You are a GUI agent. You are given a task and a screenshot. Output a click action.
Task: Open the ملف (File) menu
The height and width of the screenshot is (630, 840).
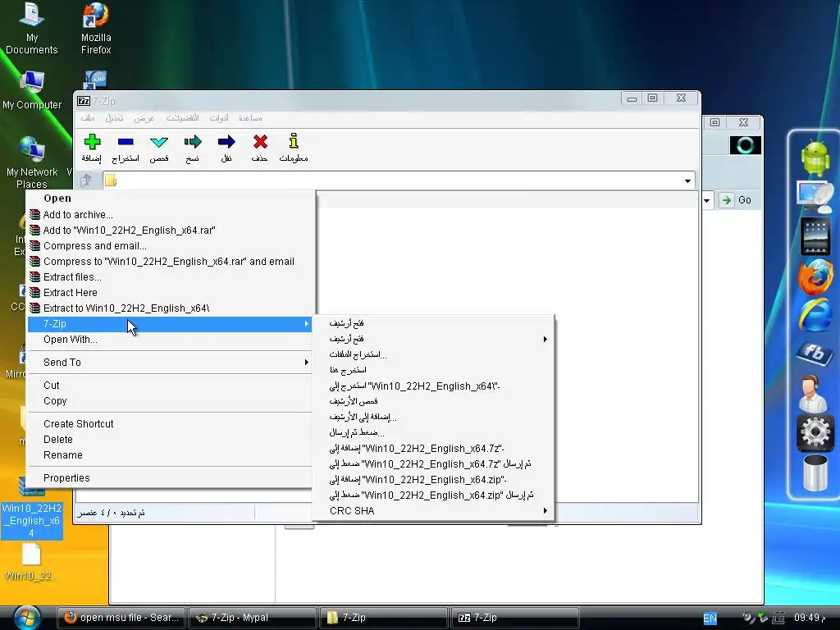88,118
